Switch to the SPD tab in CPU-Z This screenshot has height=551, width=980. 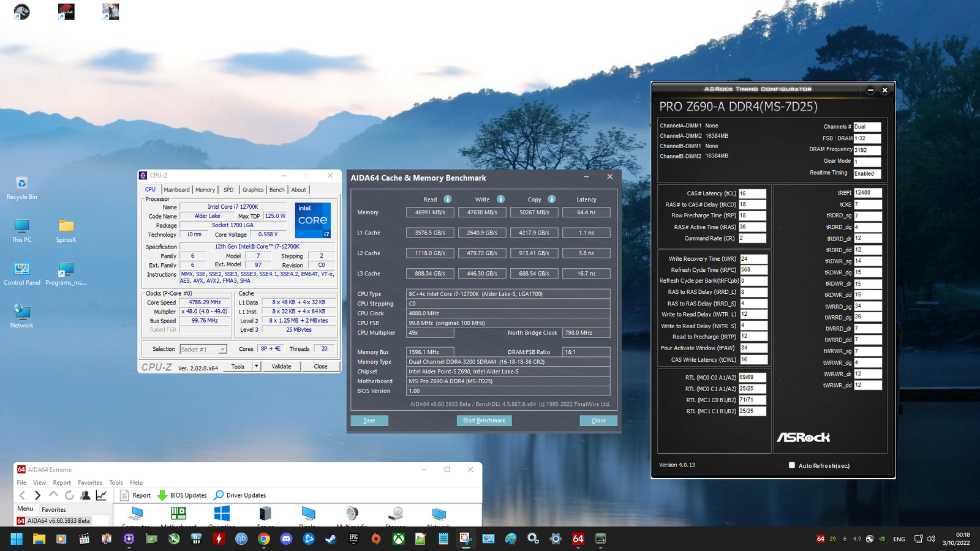click(228, 190)
